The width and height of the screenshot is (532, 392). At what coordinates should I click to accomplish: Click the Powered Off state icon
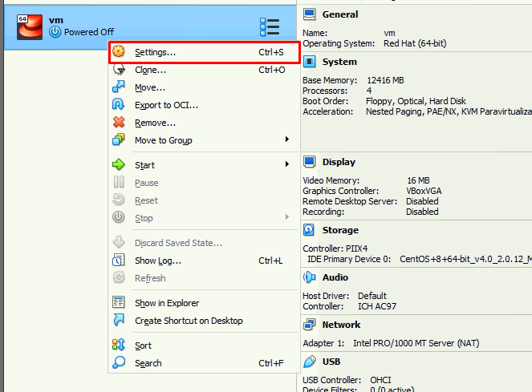click(55, 32)
